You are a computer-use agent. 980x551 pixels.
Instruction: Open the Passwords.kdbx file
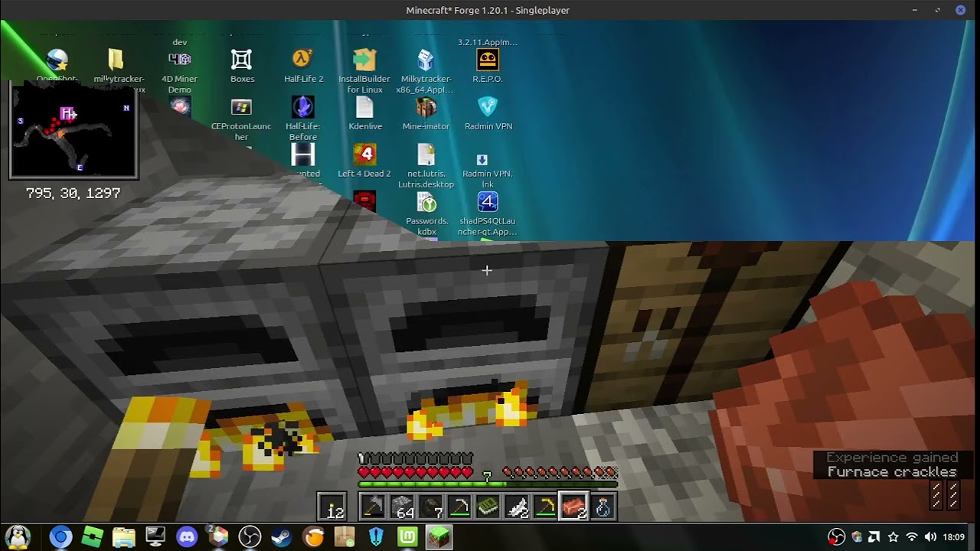tap(426, 214)
